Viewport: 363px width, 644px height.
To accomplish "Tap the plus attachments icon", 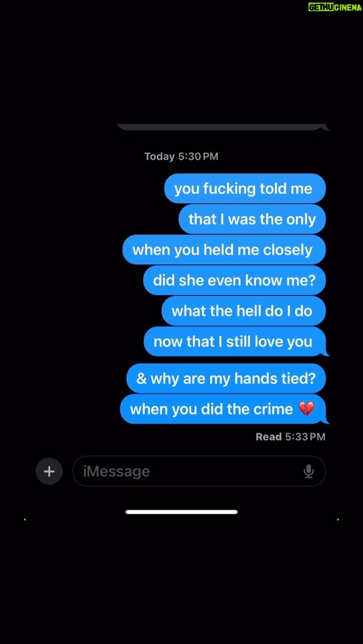I will pos(49,471).
